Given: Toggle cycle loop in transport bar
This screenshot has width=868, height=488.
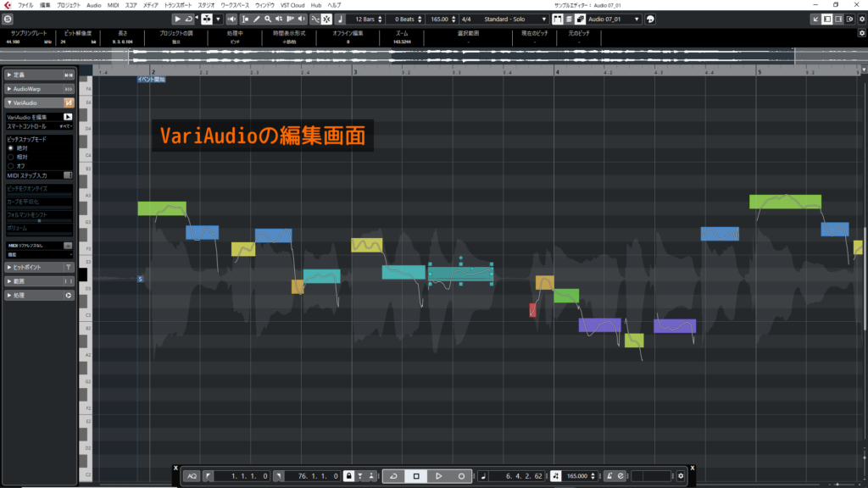Looking at the screenshot, I should [x=393, y=476].
